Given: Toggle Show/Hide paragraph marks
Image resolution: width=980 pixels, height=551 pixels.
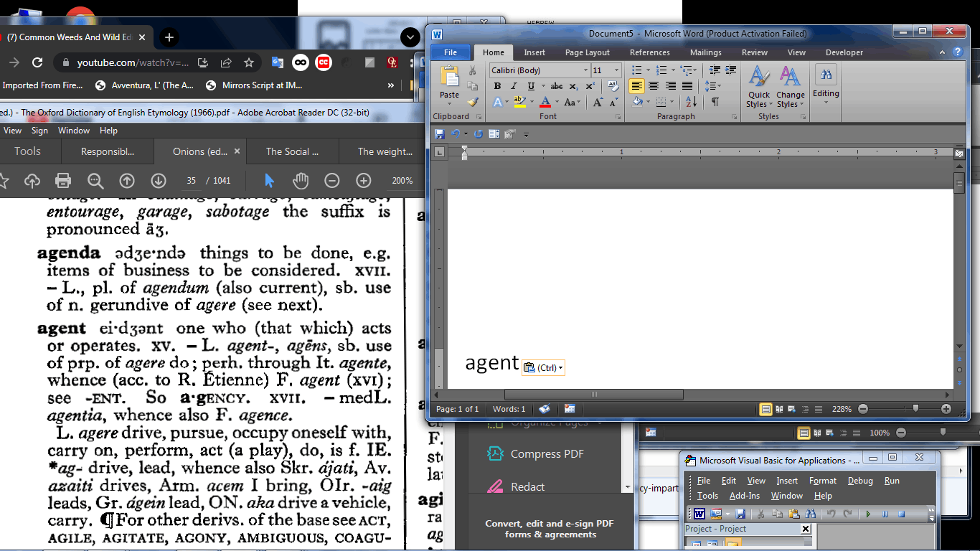Looking at the screenshot, I should click(715, 103).
